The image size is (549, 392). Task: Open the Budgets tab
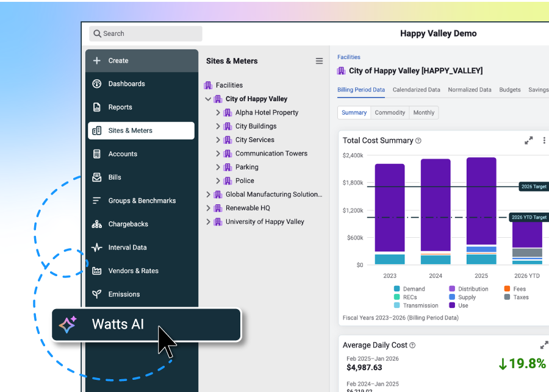tap(510, 90)
